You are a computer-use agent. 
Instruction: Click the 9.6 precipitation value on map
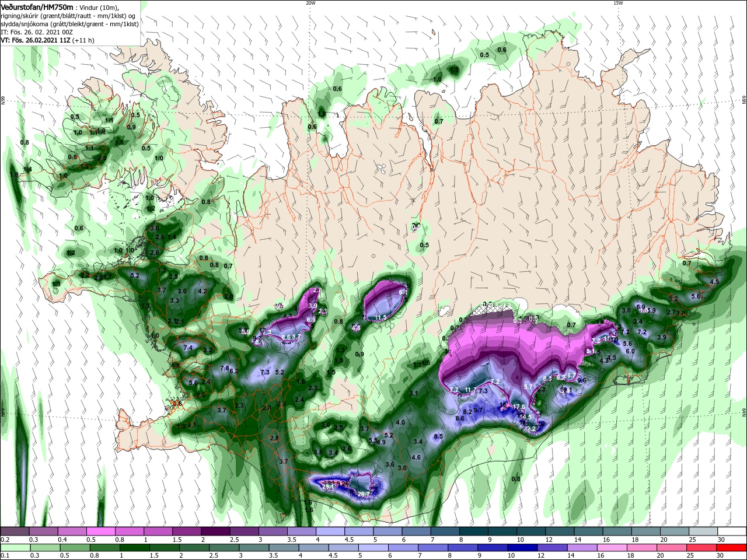[x=582, y=380]
